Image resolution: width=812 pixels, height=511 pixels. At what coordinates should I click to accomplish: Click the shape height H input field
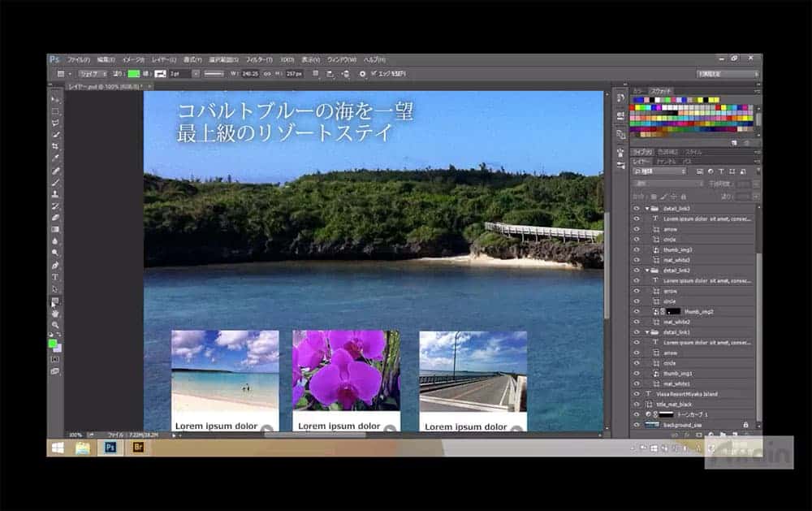click(x=294, y=74)
